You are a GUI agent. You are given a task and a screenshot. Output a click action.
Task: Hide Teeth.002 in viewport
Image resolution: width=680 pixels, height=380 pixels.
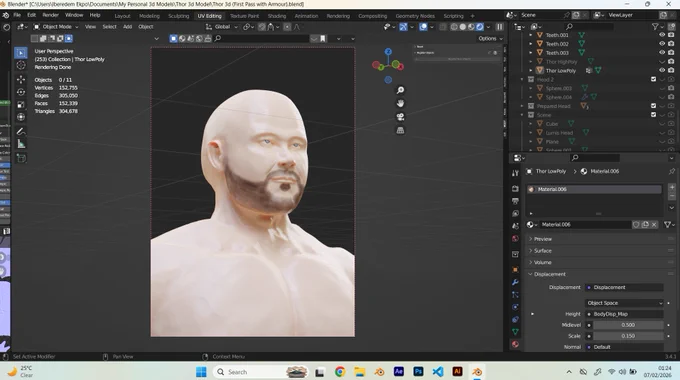(662, 43)
